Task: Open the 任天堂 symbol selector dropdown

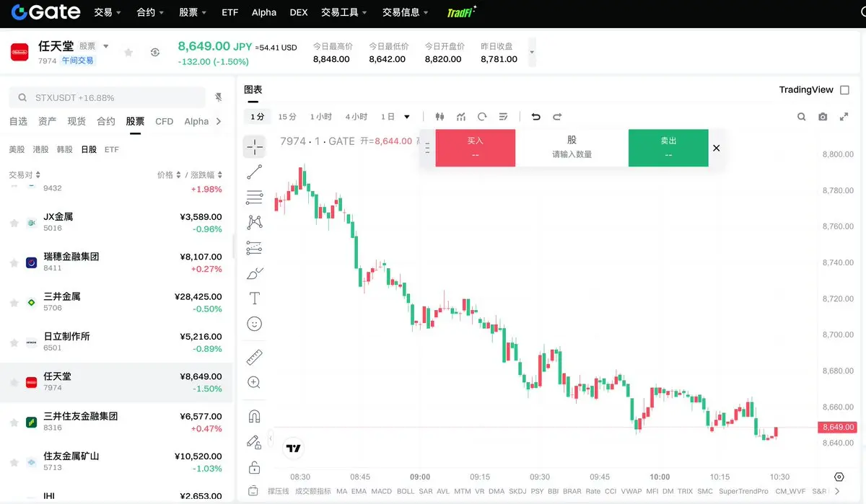Action: click(106, 46)
